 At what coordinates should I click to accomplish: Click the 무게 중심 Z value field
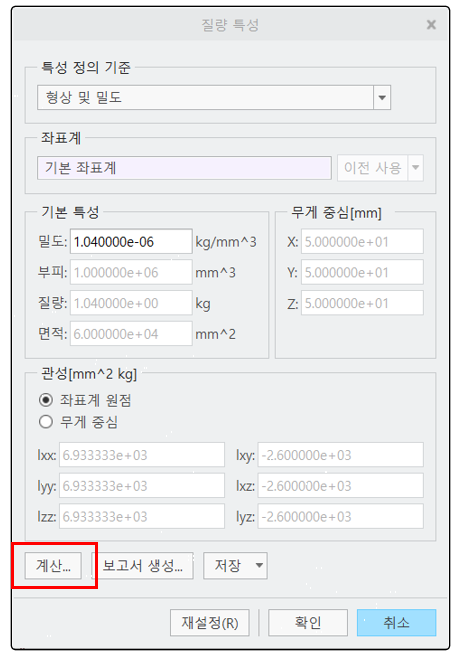362,303
